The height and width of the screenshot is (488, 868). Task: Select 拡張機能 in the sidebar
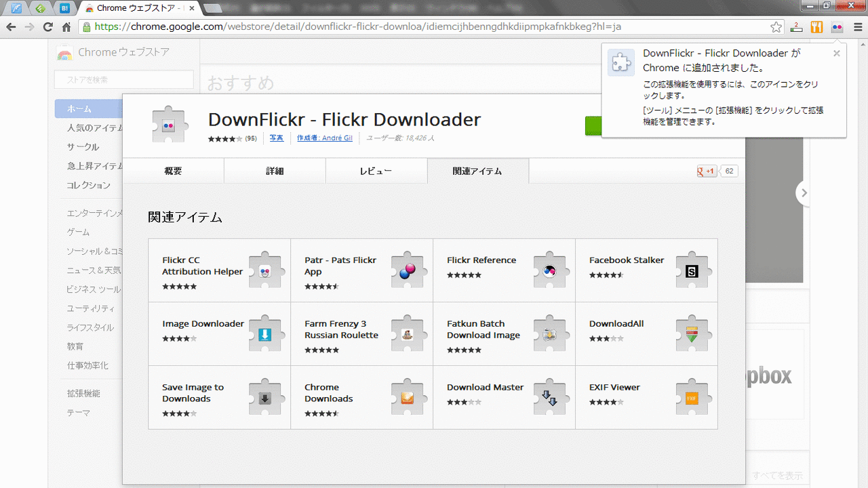tap(83, 393)
